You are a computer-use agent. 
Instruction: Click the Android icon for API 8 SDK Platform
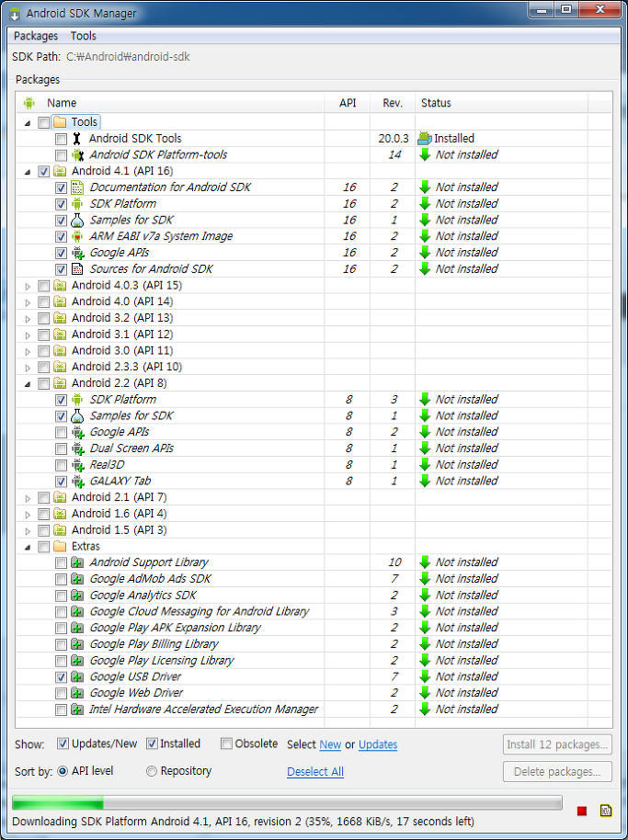point(77,399)
